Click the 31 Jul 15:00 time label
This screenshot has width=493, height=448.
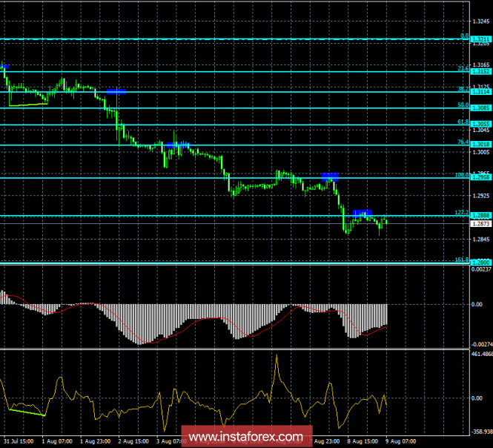[19, 441]
